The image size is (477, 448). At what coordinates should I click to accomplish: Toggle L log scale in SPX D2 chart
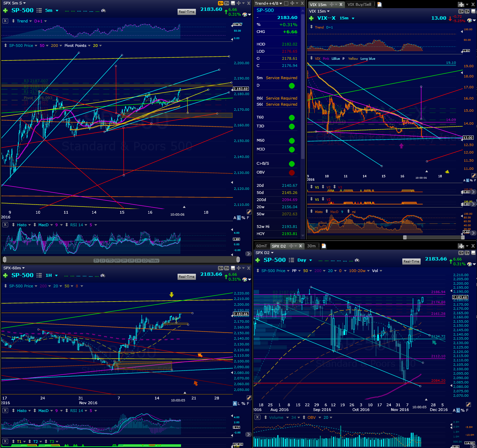[458, 410]
